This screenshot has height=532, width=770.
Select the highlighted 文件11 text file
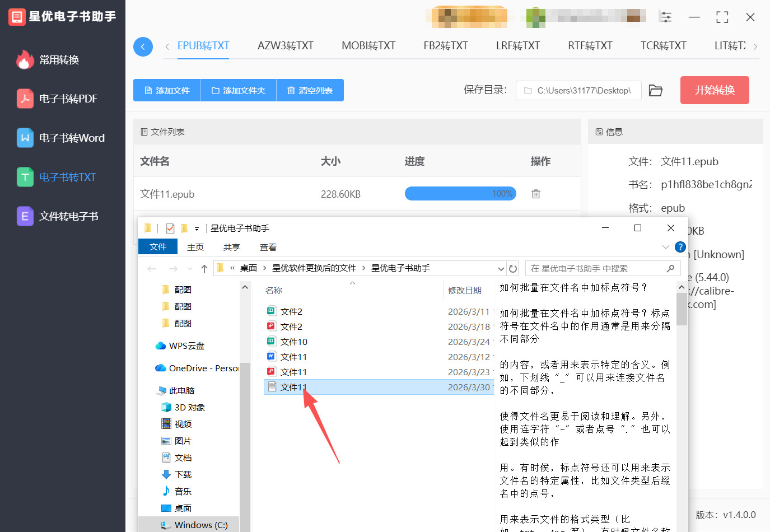click(x=379, y=387)
